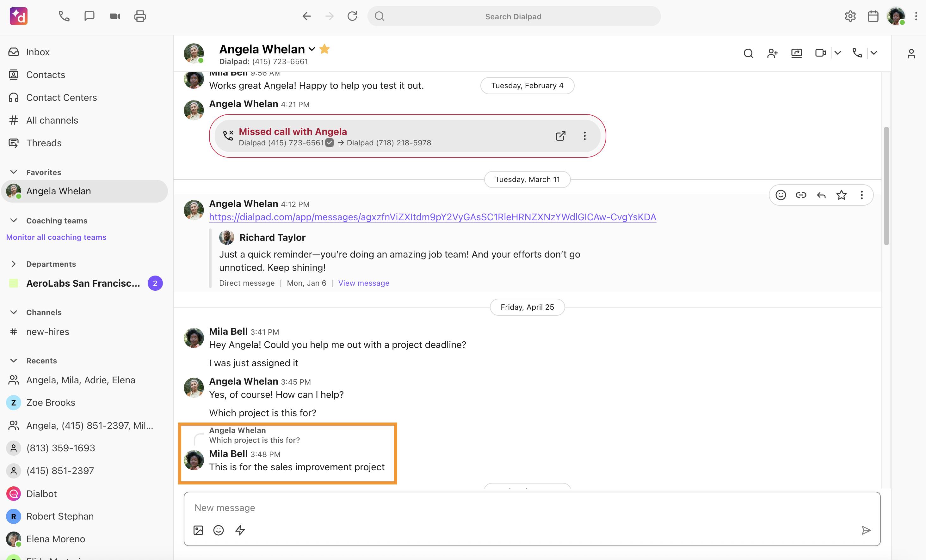Screen dimensions: 926x560
Task: Click Monitor all coaching teams link
Action: 56,237
